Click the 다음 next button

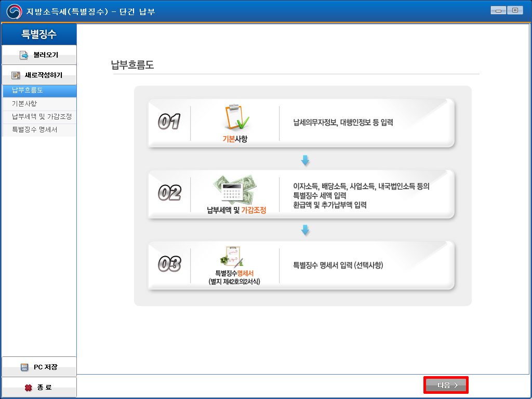click(x=446, y=385)
